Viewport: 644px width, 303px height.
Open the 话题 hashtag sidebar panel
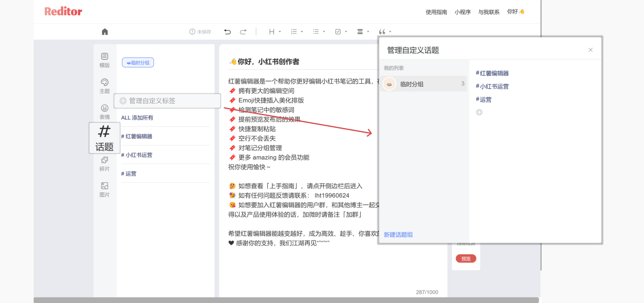104,138
